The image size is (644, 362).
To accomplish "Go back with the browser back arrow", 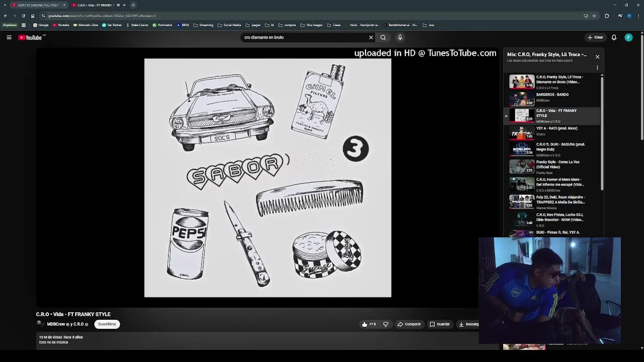I will pyautogui.click(x=6, y=16).
